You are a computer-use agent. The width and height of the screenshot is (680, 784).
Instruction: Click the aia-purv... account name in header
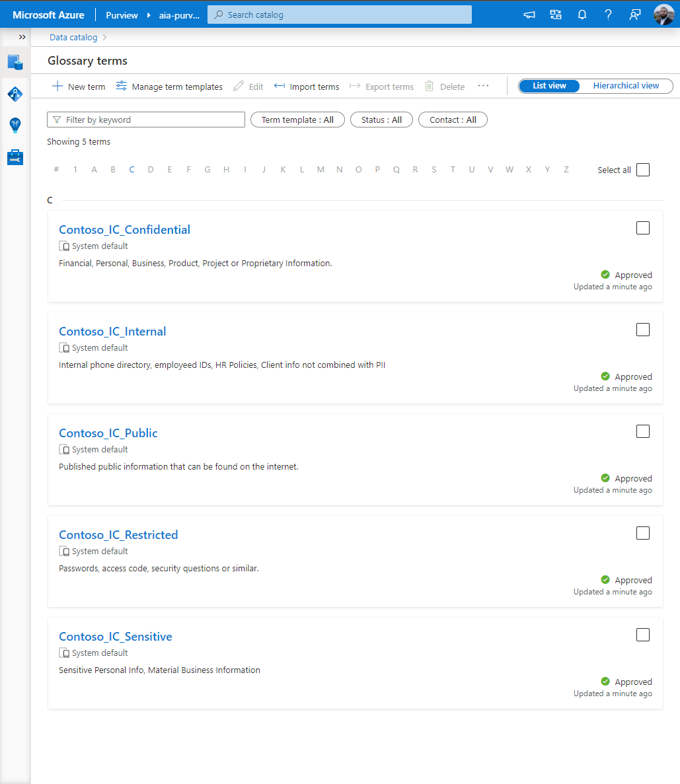179,15
